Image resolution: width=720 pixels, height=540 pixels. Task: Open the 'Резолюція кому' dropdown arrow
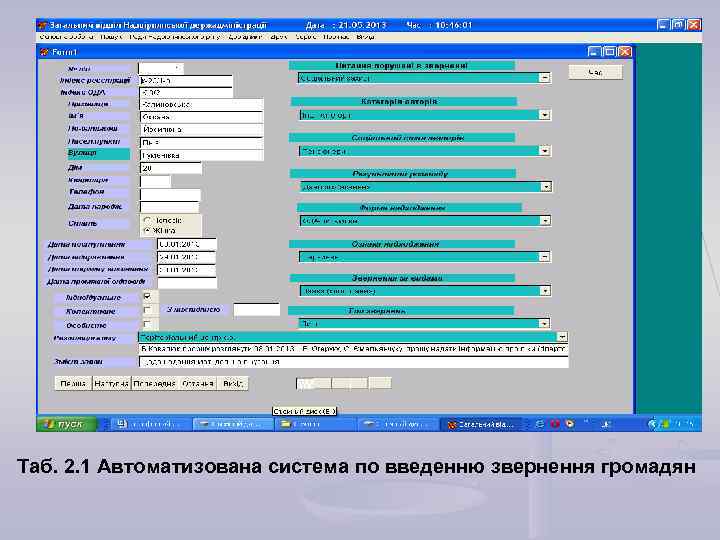[x=562, y=337]
